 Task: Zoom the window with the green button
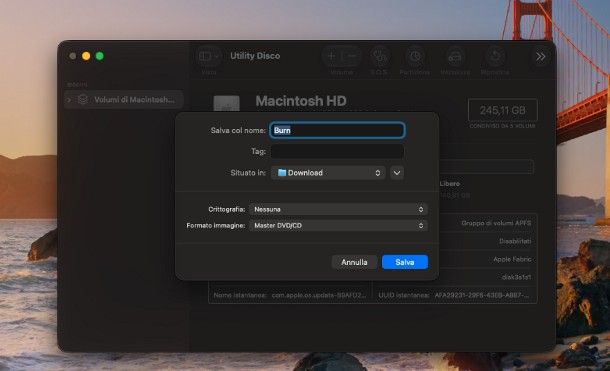point(100,56)
